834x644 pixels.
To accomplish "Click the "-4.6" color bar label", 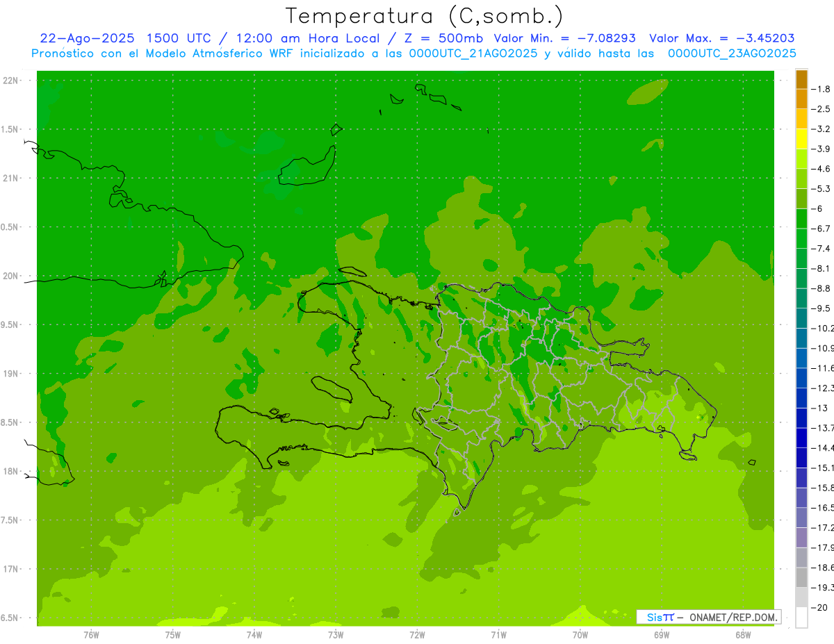I will click(822, 169).
